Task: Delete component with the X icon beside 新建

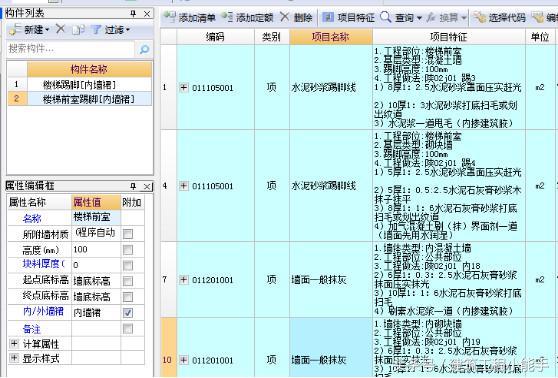Action: tap(60, 29)
